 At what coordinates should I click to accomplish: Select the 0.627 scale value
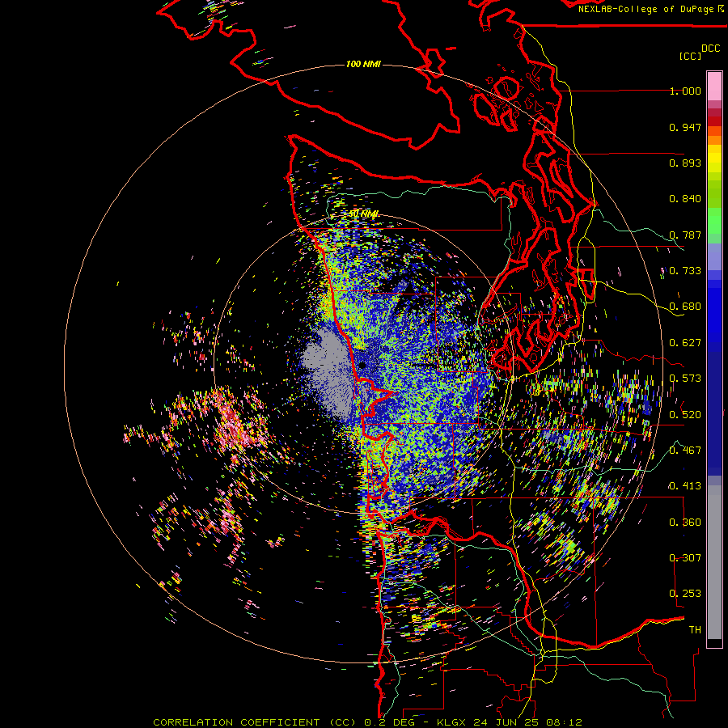[x=685, y=343]
